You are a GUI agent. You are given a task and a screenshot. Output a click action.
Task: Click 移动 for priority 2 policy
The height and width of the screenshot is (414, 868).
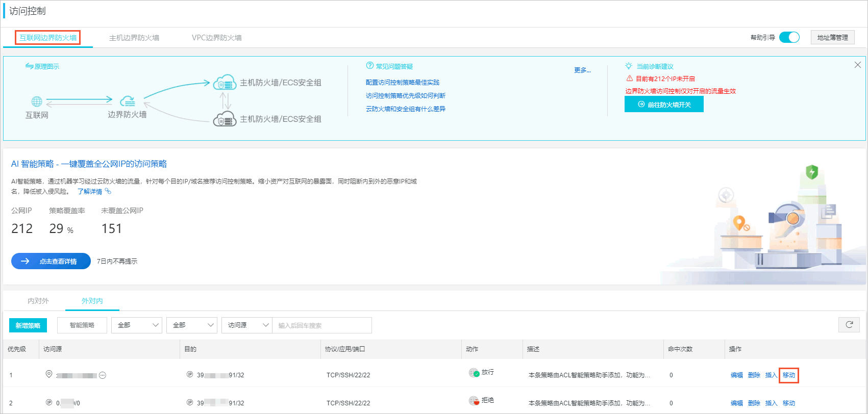[789, 403]
